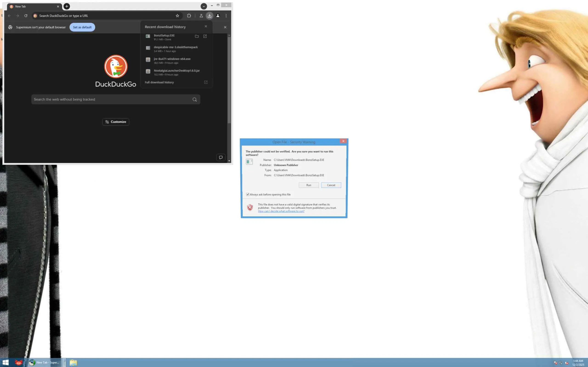
Task: Click the DuckDuckGo search input field
Action: (112, 100)
